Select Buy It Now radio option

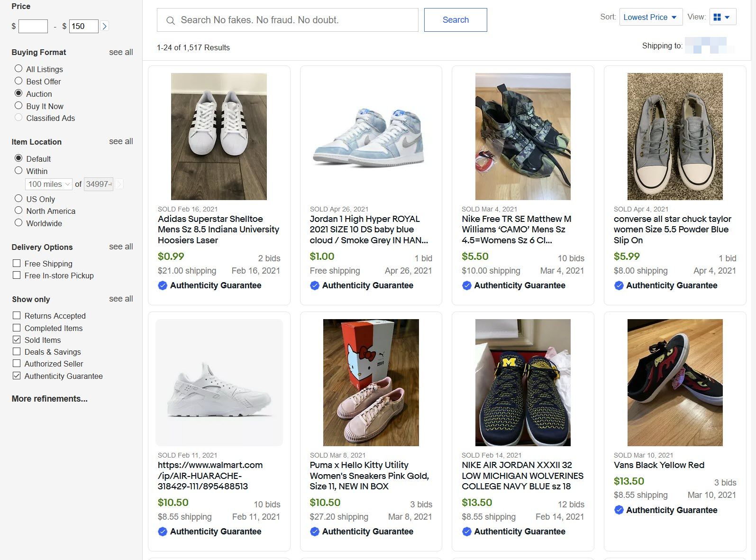point(18,106)
